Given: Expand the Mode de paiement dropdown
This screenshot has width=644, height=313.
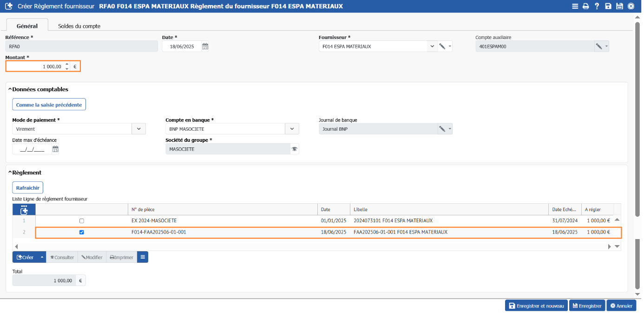Looking at the screenshot, I should pos(139,129).
